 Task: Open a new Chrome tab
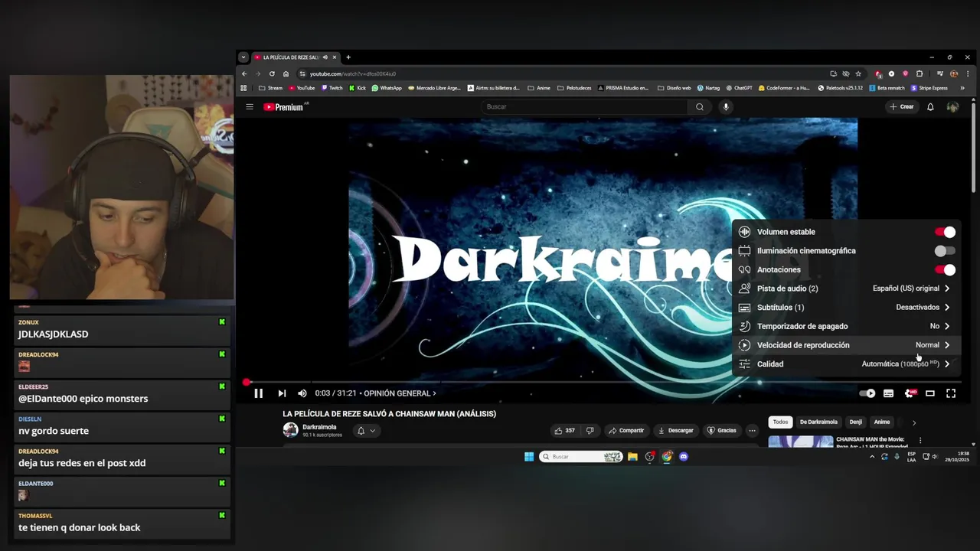pyautogui.click(x=348, y=57)
